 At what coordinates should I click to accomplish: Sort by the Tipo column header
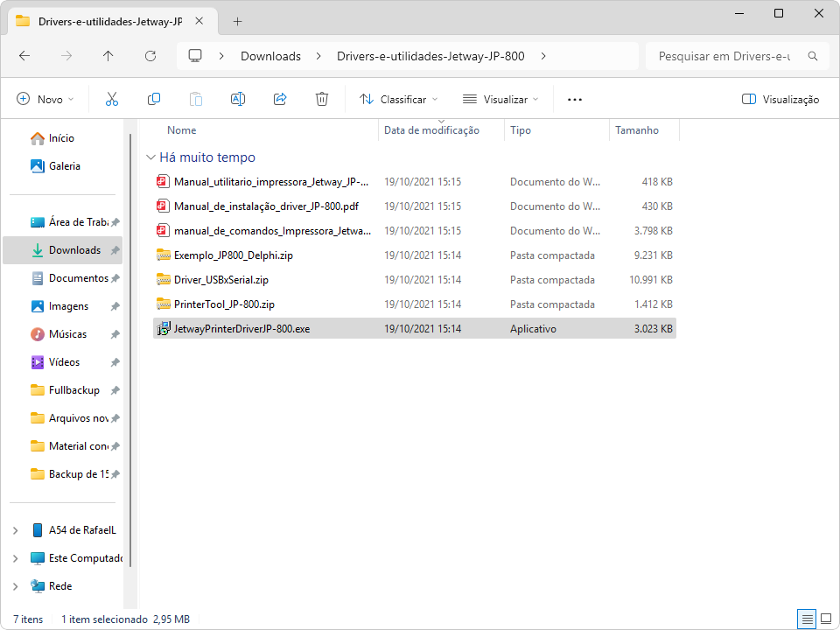pos(521,130)
